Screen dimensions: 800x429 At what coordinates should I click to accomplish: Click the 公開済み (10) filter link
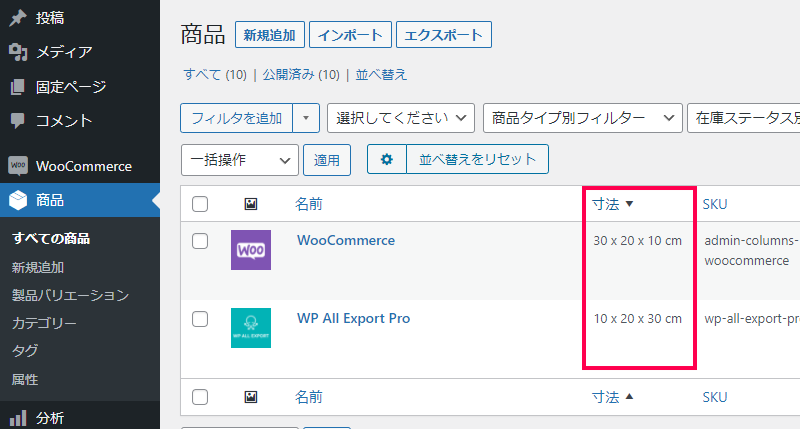(x=301, y=75)
